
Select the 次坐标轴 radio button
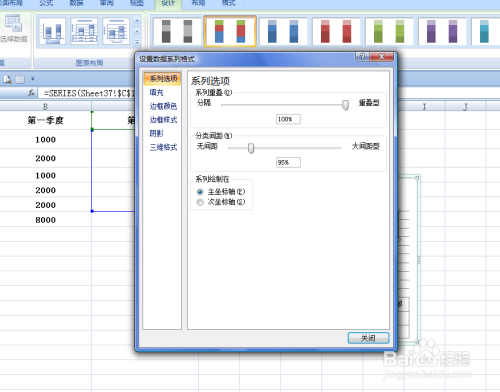[200, 202]
